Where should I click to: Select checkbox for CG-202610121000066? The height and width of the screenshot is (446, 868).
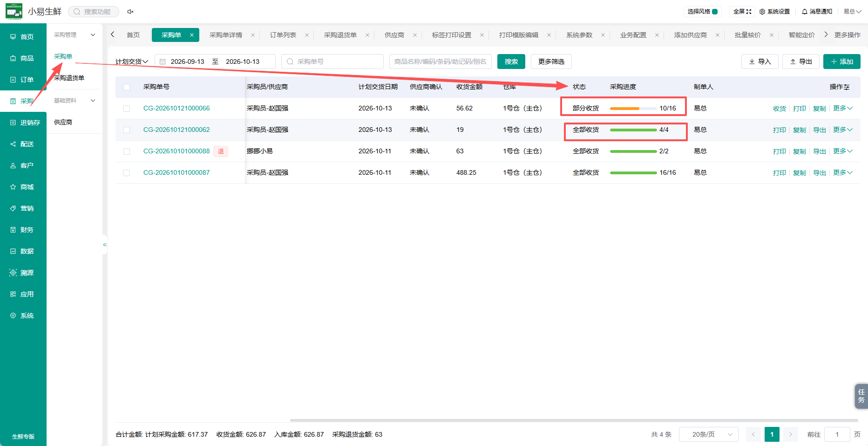pos(127,109)
